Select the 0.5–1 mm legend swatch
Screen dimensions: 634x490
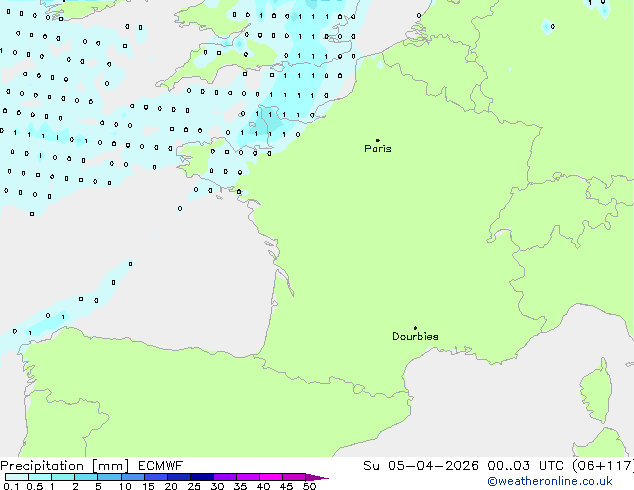coord(40,477)
